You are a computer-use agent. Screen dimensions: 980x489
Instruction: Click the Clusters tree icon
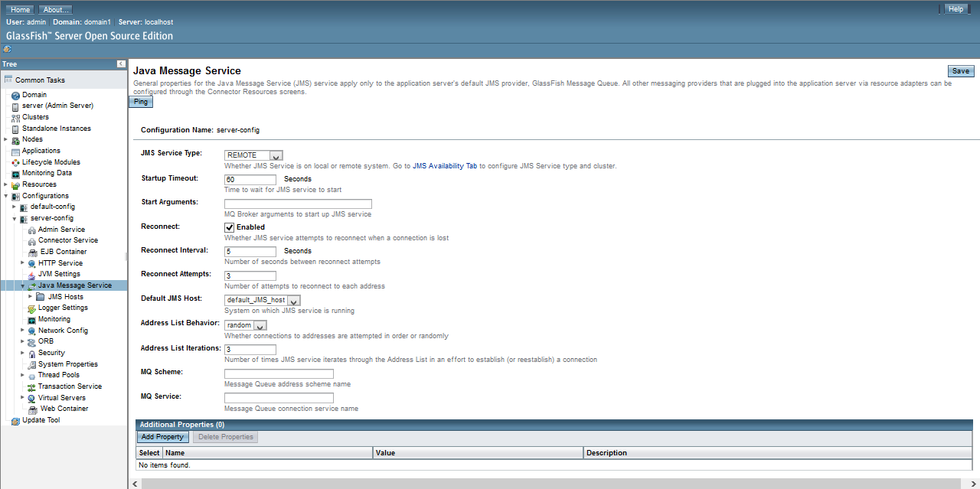15,117
